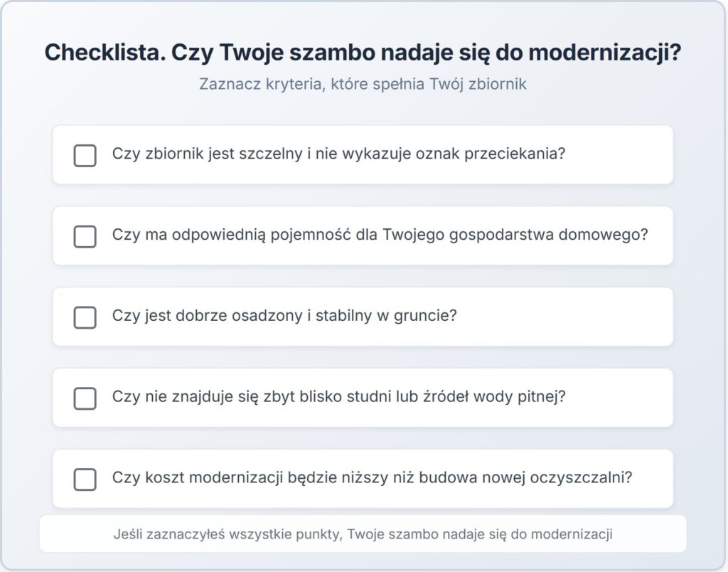The image size is (728, 572).
Task: Click the question 'Czy jest dobrze osadzony' label
Action: pos(284,315)
